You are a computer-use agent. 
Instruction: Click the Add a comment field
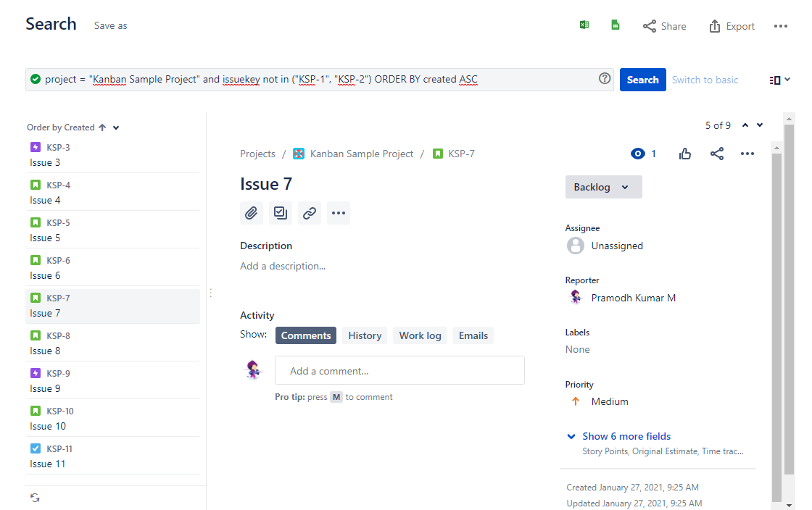(399, 369)
